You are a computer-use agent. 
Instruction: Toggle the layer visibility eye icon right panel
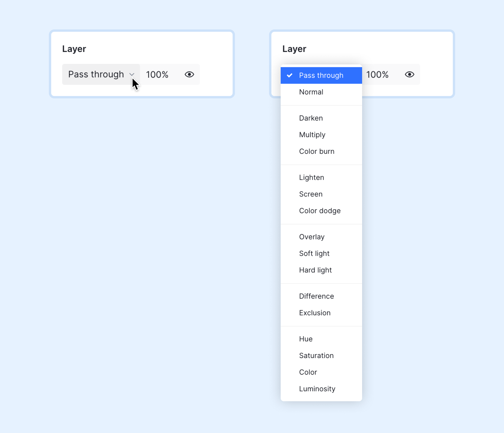click(x=409, y=74)
